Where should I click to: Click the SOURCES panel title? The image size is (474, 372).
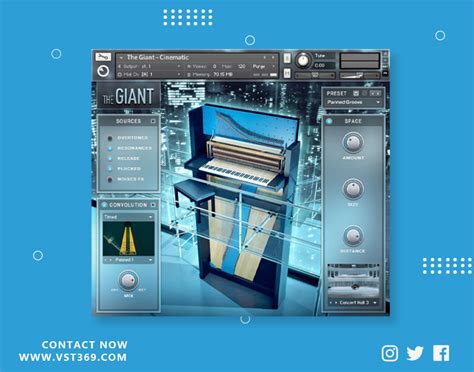[x=128, y=121]
